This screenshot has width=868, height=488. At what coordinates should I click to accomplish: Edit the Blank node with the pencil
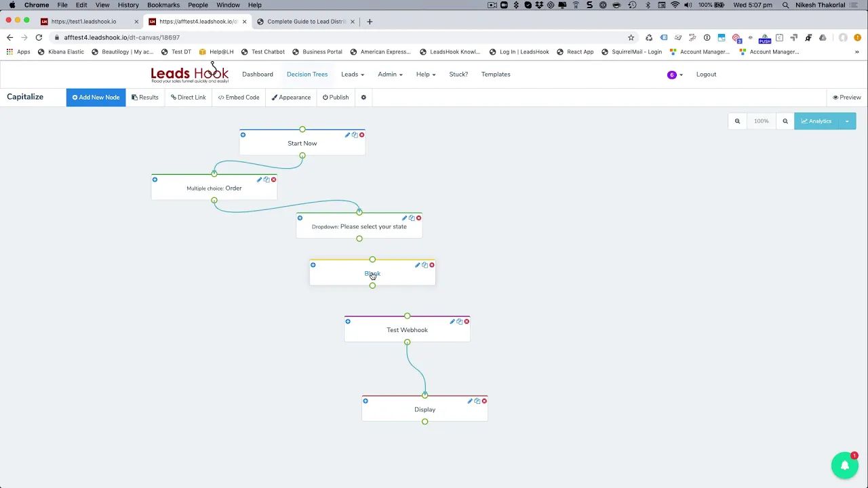[x=417, y=265]
